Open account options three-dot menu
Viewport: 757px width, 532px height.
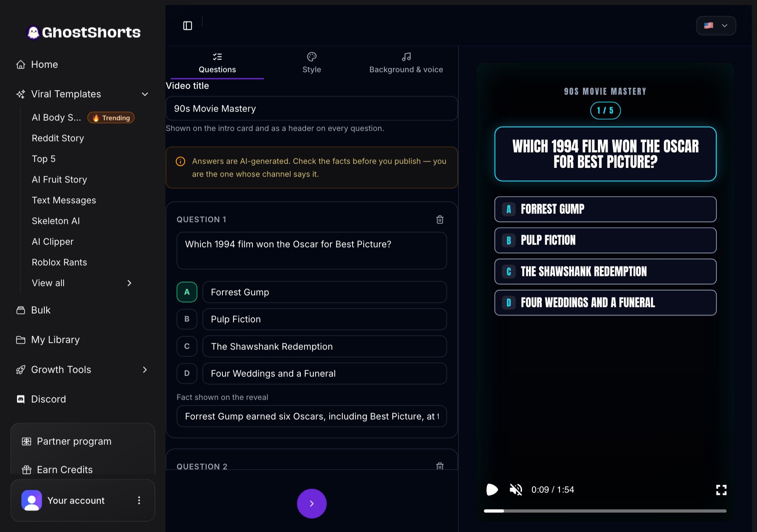139,500
